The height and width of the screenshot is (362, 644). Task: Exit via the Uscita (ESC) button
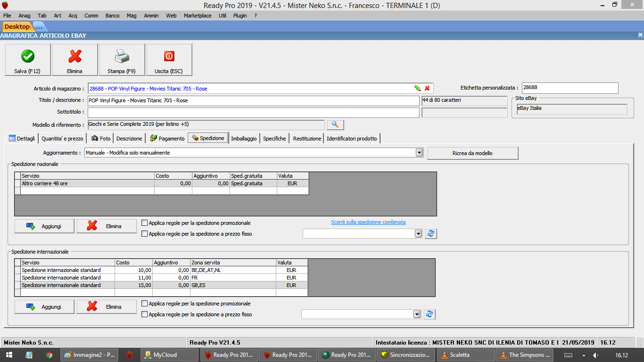(x=169, y=60)
